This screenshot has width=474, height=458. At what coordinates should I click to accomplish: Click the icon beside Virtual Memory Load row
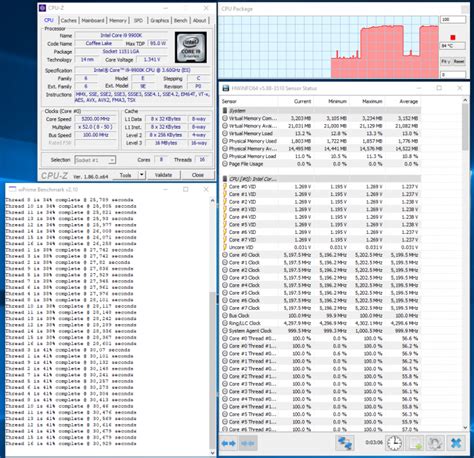pos(225,133)
